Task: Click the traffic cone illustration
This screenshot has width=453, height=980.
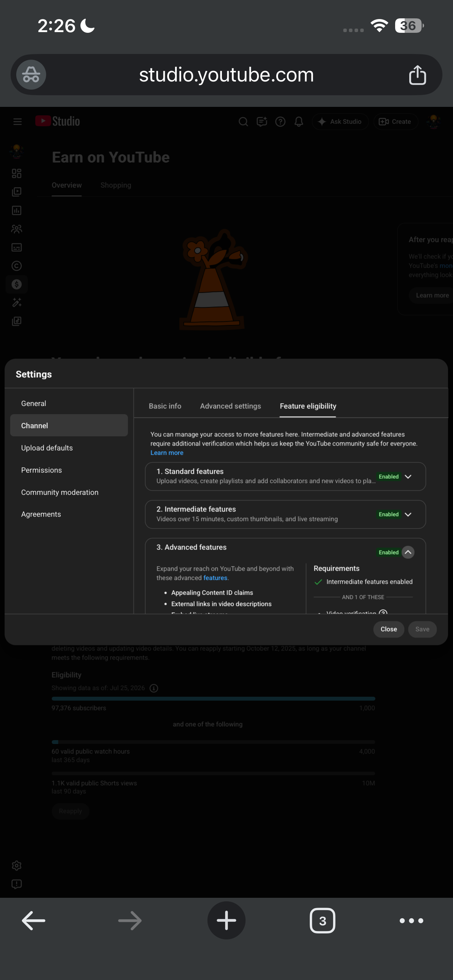Action: click(x=214, y=279)
